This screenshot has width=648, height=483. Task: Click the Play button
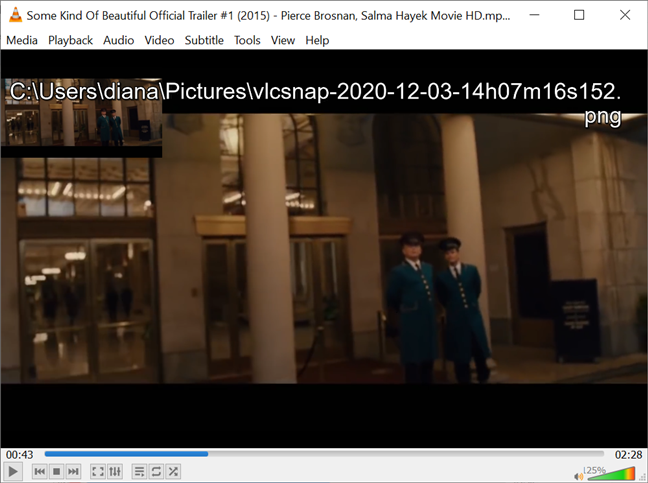coord(12,471)
